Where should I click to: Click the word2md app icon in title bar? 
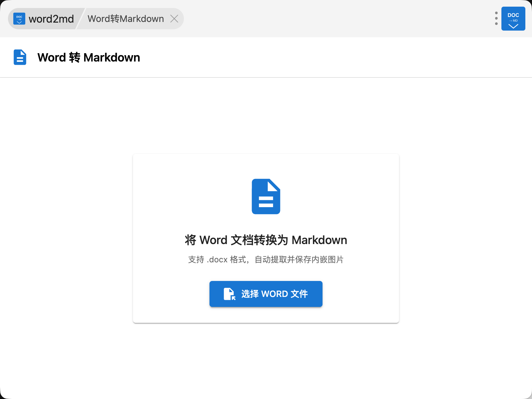(x=19, y=19)
